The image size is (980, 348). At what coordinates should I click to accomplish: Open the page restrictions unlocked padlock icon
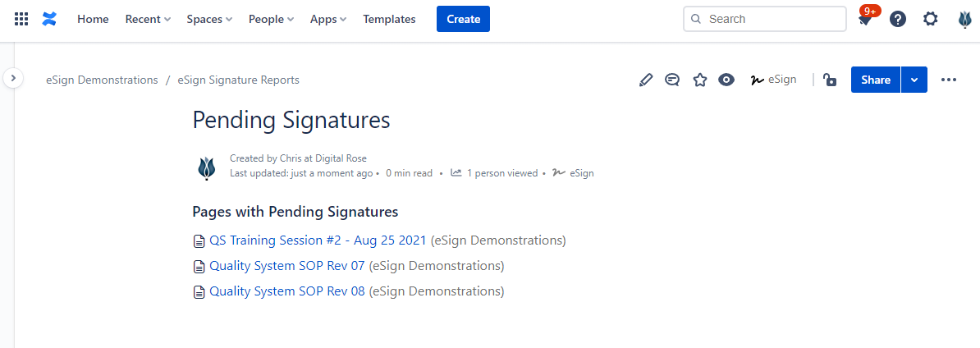pyautogui.click(x=830, y=80)
